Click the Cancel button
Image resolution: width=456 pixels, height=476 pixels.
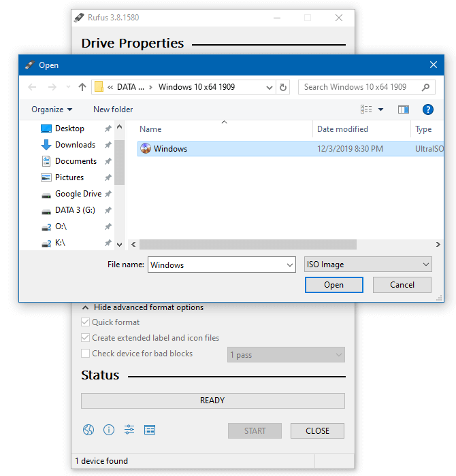[x=402, y=285]
